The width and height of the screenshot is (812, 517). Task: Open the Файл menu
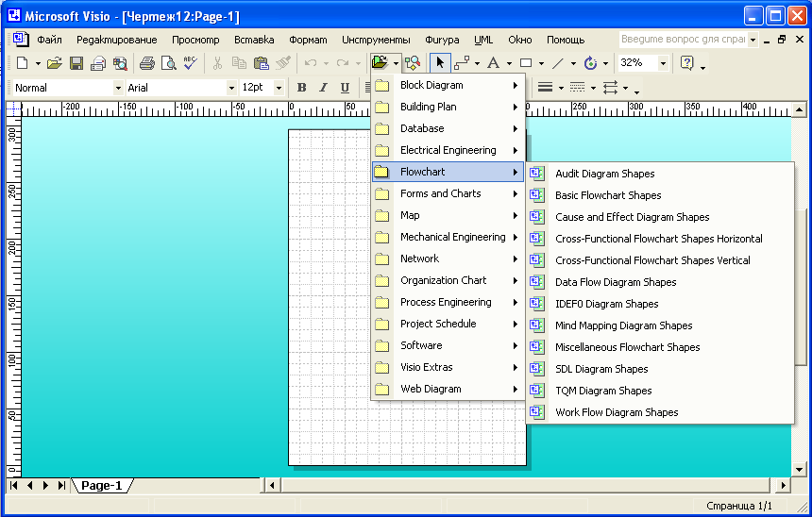tap(49, 40)
